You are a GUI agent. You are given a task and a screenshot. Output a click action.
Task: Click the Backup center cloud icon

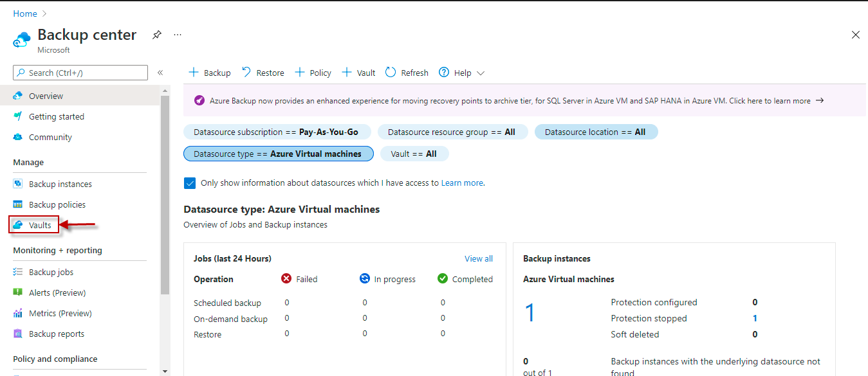click(x=21, y=40)
